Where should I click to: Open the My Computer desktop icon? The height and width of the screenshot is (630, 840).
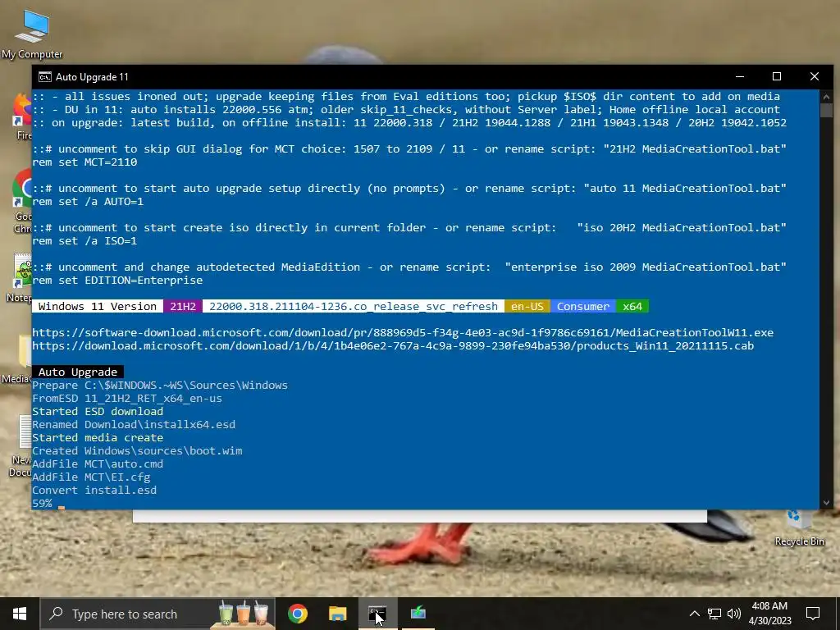[32, 34]
